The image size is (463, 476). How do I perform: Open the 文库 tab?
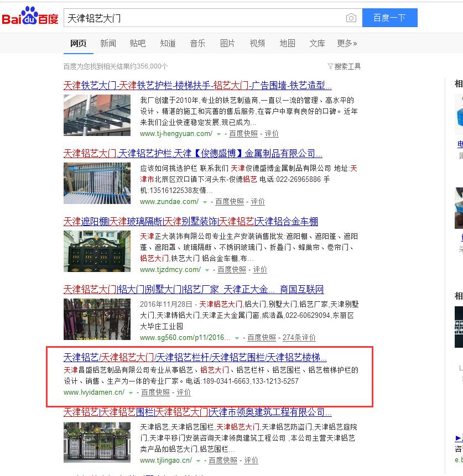click(x=317, y=44)
